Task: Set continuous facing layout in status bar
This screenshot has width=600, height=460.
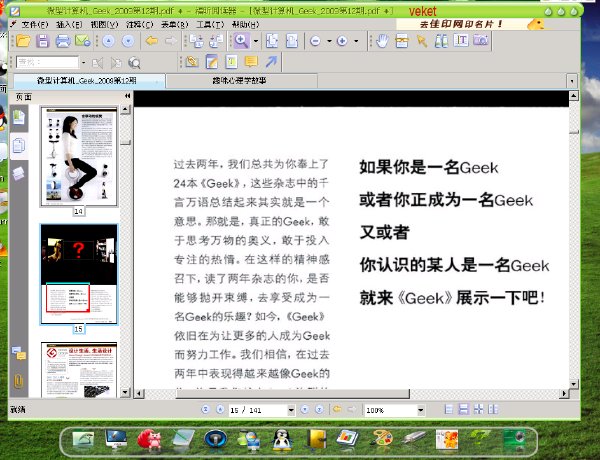Action: (x=478, y=409)
